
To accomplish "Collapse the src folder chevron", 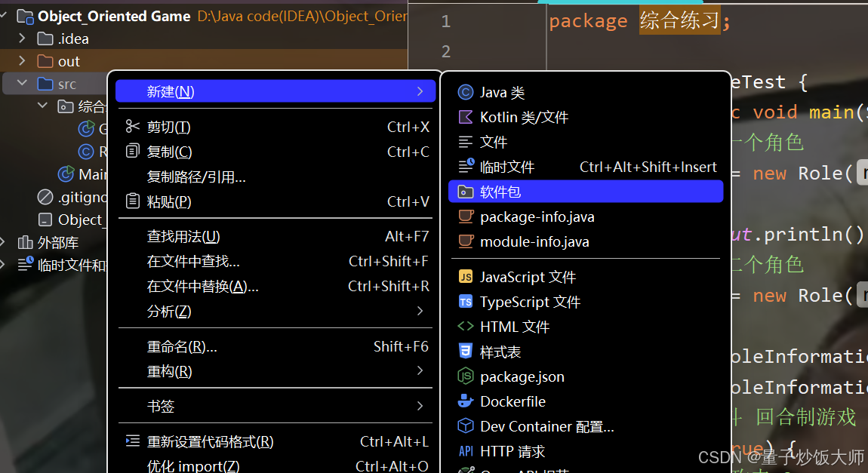I will [22, 83].
